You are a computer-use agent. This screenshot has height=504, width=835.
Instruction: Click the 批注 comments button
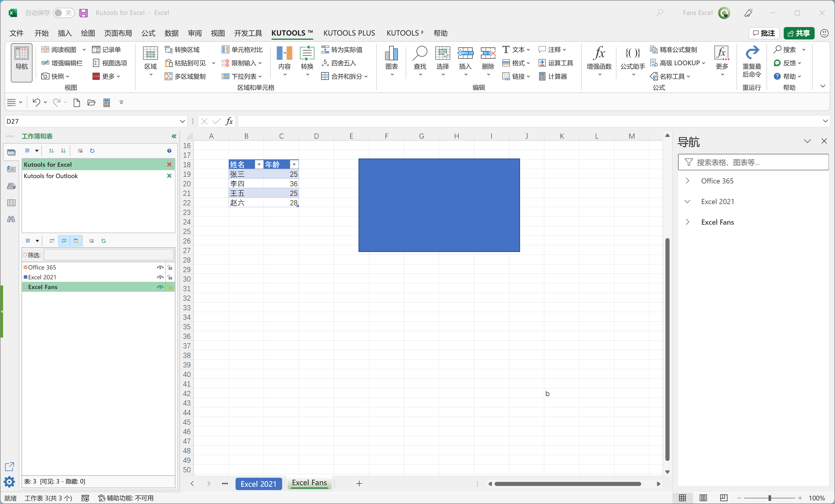(x=764, y=33)
